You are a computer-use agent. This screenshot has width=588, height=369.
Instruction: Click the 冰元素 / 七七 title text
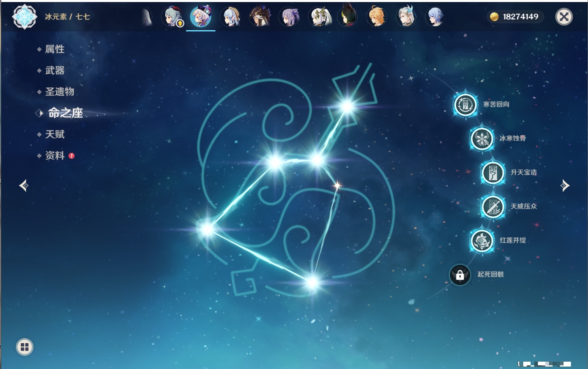[x=67, y=17]
